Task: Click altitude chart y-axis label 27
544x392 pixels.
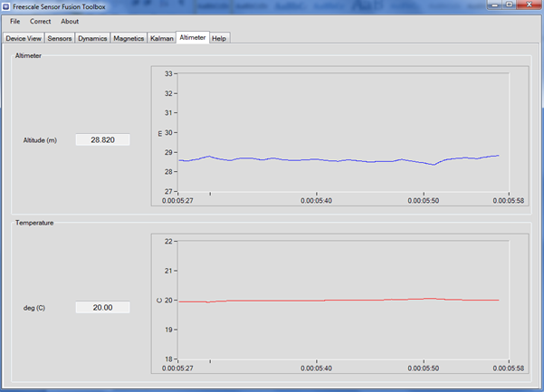Action: (x=168, y=191)
